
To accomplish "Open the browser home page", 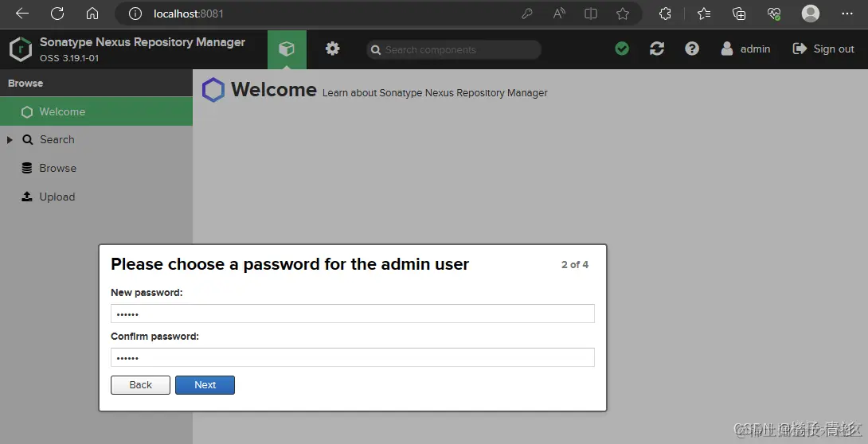I will coord(92,14).
